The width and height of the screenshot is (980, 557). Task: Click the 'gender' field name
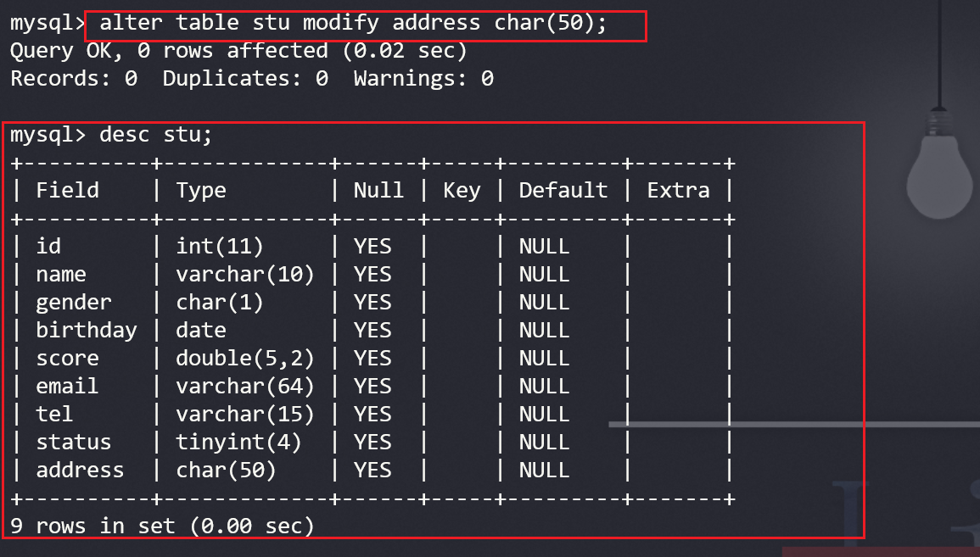coord(74,303)
